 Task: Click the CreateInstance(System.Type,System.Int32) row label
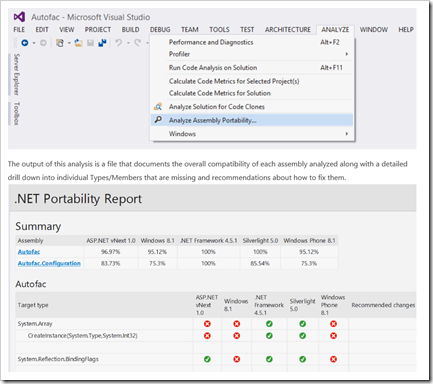coord(83,336)
